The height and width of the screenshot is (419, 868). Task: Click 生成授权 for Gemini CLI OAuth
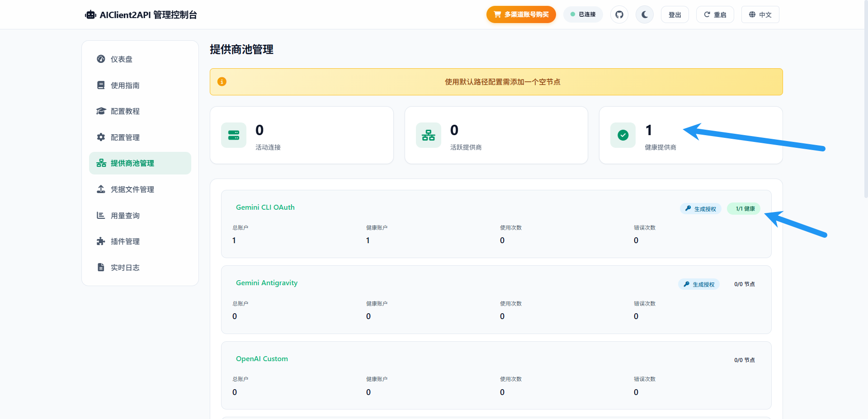[x=700, y=209]
